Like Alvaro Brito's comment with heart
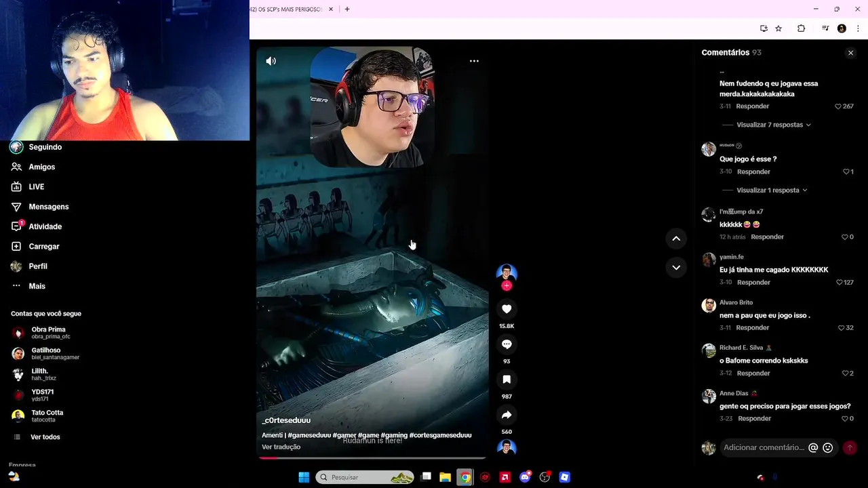Viewport: 868px width, 488px height. click(842, 328)
